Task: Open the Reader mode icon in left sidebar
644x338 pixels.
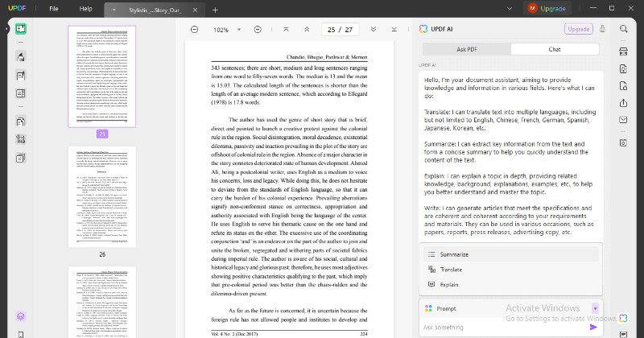Action: [21, 29]
